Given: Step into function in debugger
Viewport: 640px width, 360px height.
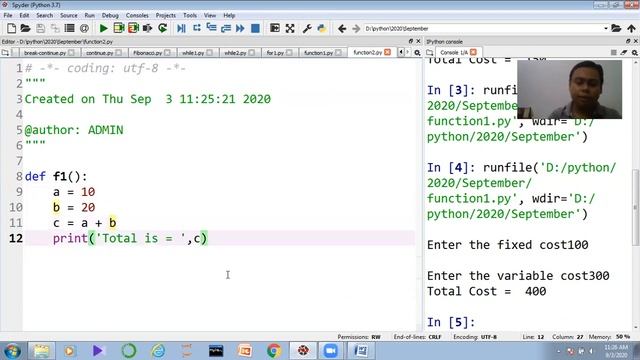Looking at the screenshot, I should [211, 28].
